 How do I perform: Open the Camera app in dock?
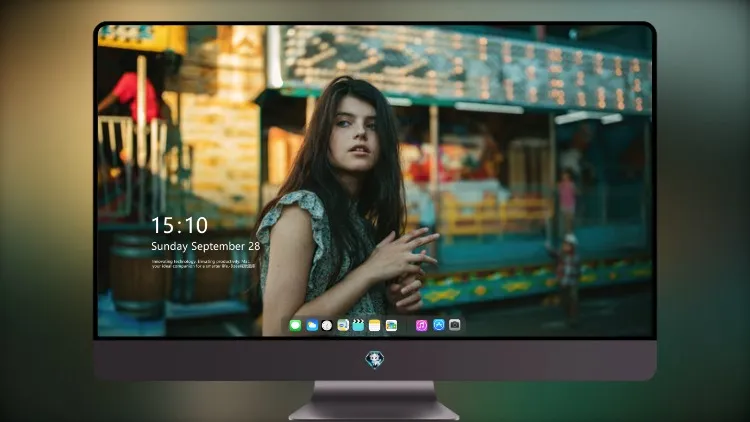[455, 325]
